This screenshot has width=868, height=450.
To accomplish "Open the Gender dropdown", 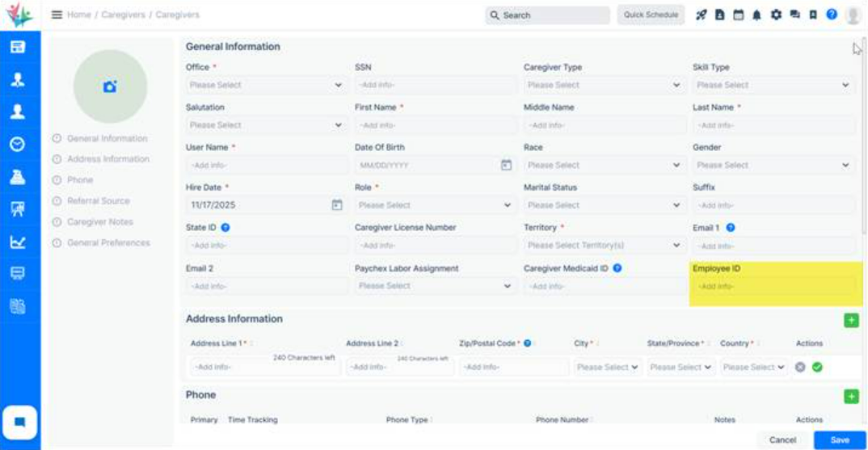I will tap(773, 165).
